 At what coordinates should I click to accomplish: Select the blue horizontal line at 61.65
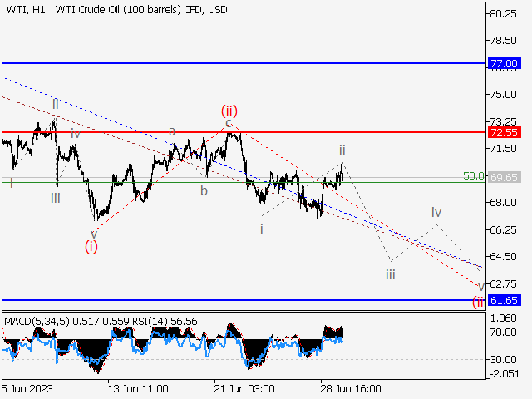244,300
